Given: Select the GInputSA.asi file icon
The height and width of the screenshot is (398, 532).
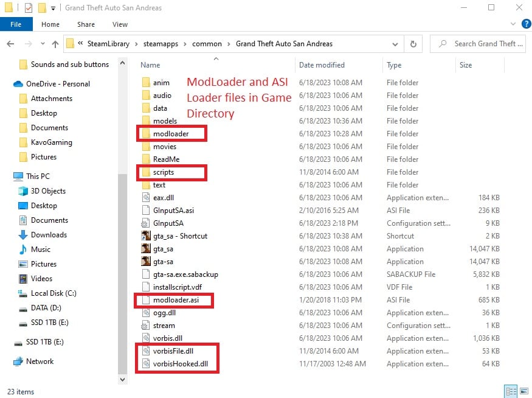Looking at the screenshot, I should (x=146, y=210).
